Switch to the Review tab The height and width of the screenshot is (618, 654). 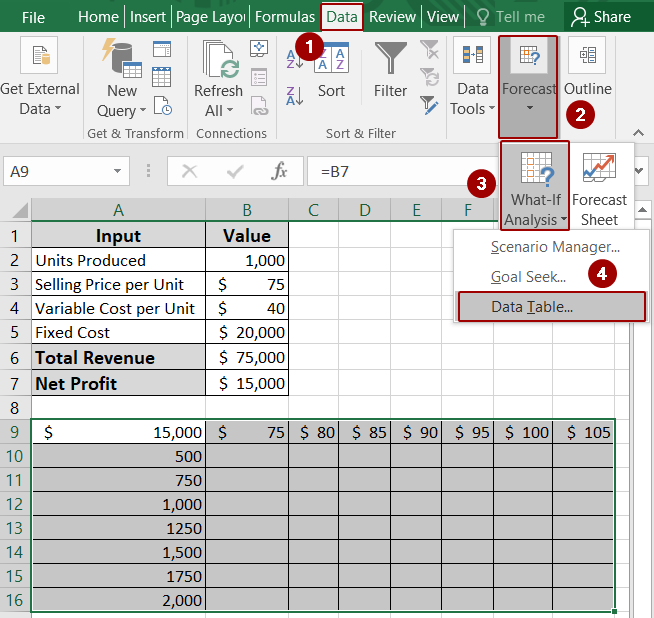pyautogui.click(x=392, y=17)
